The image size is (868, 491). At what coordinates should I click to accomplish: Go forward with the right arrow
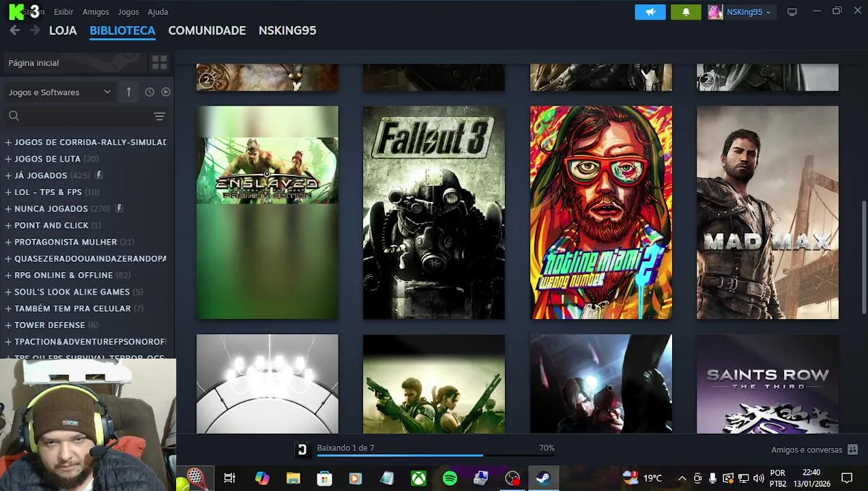(x=35, y=31)
